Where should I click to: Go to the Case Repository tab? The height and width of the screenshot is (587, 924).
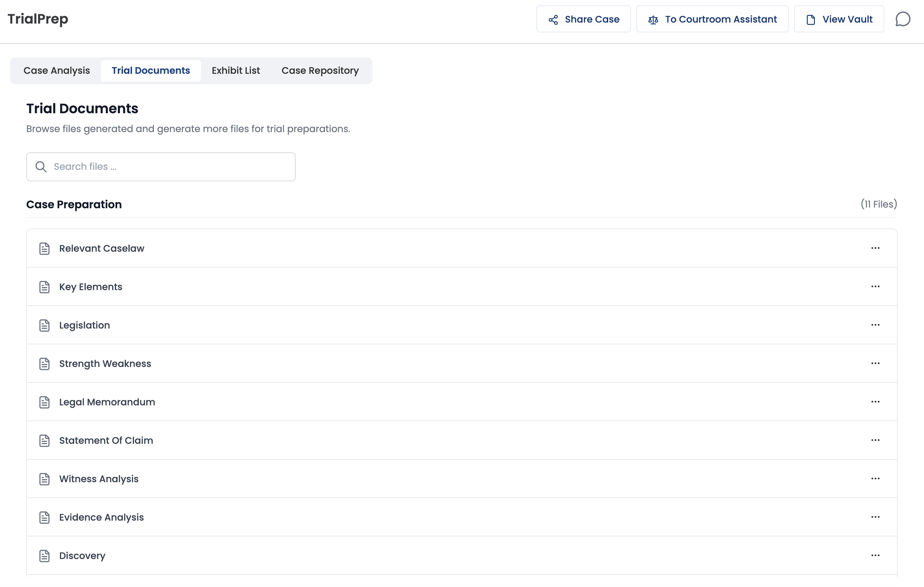(320, 71)
